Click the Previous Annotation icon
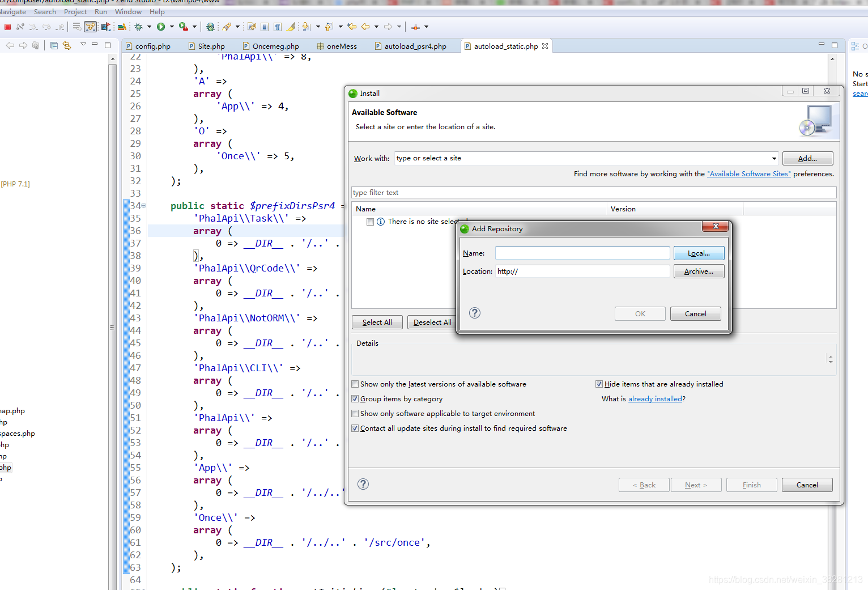The image size is (868, 590). (329, 27)
